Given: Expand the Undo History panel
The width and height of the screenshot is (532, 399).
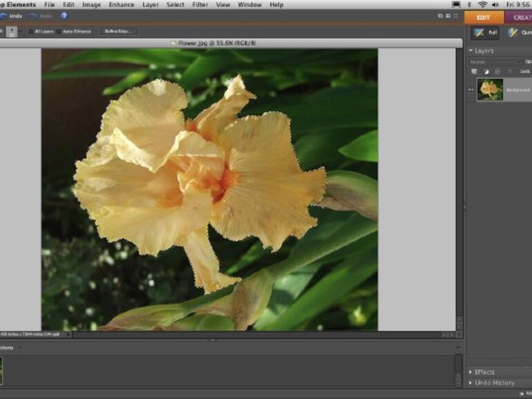Looking at the screenshot, I should click(x=471, y=382).
